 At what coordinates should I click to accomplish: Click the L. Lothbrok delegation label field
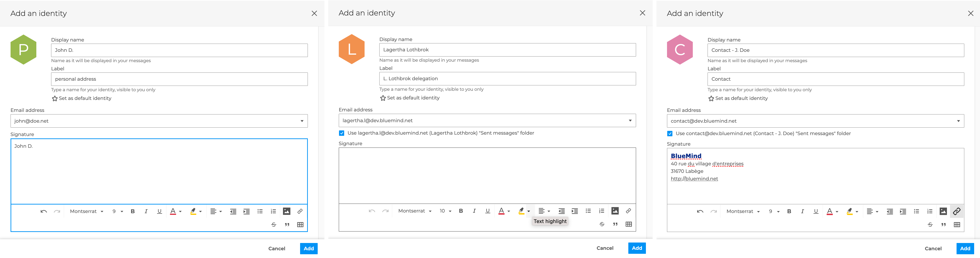click(x=507, y=79)
